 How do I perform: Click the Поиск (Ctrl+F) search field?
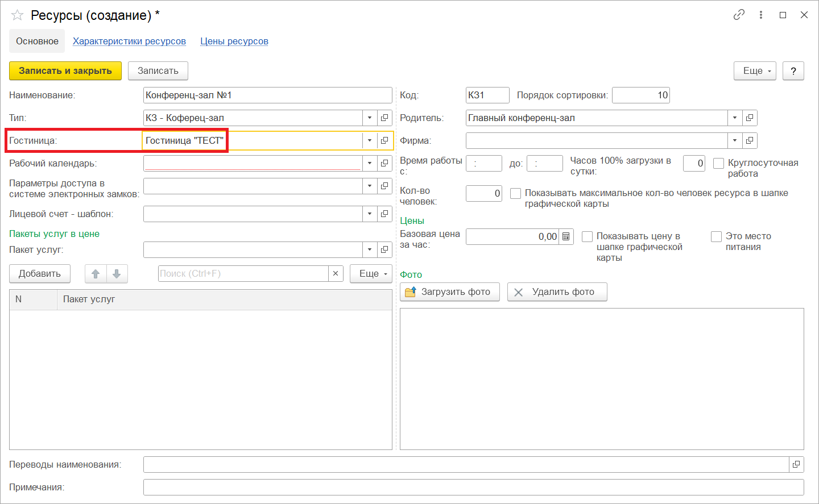pos(243,273)
